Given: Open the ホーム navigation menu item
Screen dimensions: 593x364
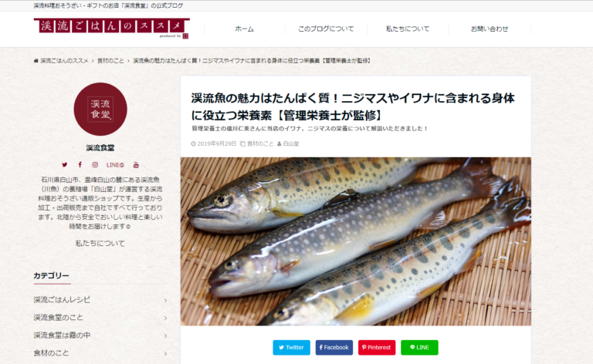Looking at the screenshot, I should pos(244,29).
